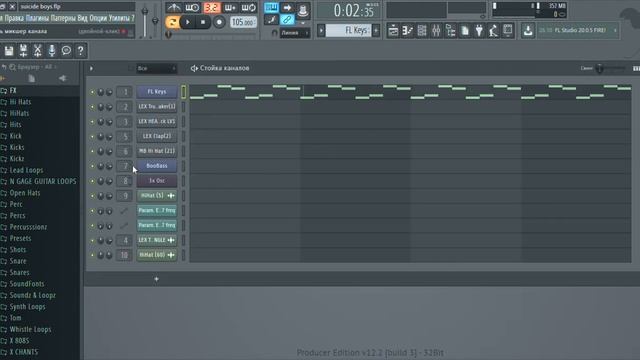Toggle the blue link multilink icon
This screenshot has height=360, width=640.
pyautogui.click(x=287, y=20)
